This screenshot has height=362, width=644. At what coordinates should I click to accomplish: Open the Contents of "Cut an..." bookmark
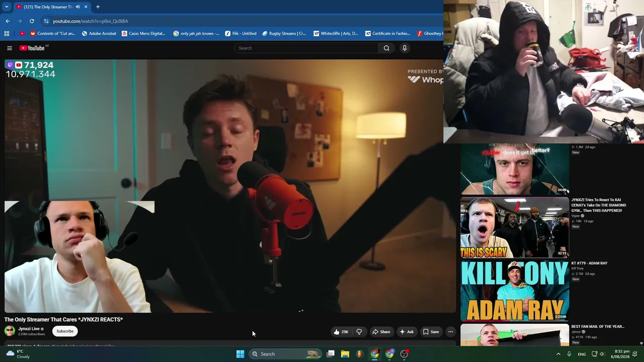[53, 34]
